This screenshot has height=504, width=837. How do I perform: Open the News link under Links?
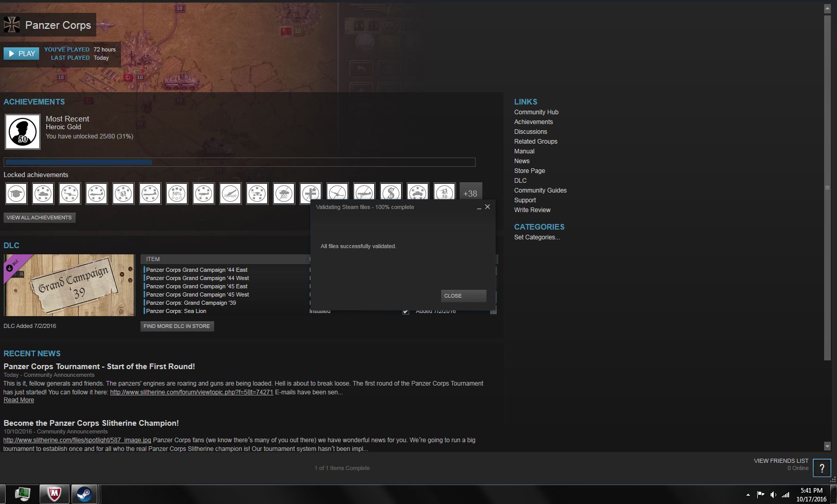521,161
